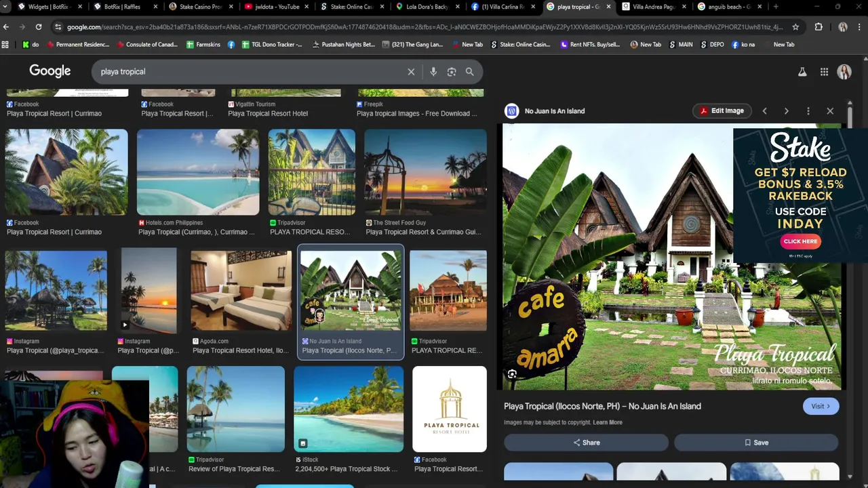868x488 pixels.
Task: Open the Google account profile picture
Action: tap(844, 72)
